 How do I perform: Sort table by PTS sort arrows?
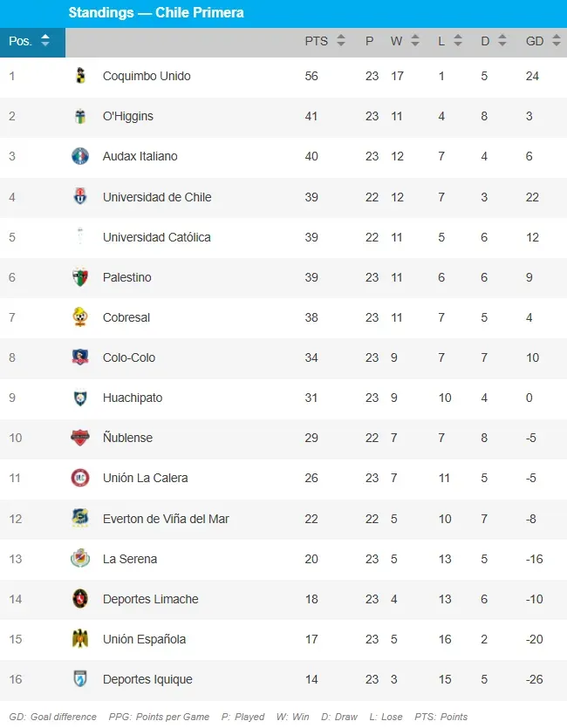341,41
